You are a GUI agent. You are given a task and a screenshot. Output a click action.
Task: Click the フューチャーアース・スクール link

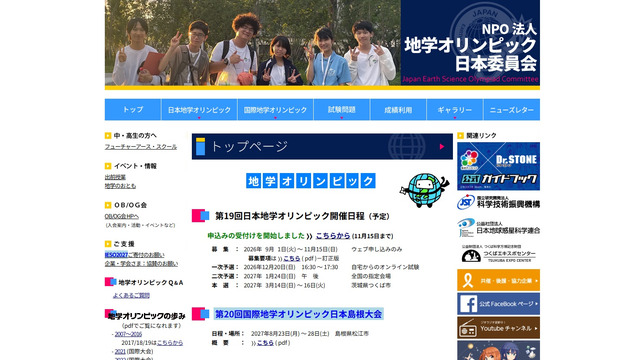pos(141,147)
